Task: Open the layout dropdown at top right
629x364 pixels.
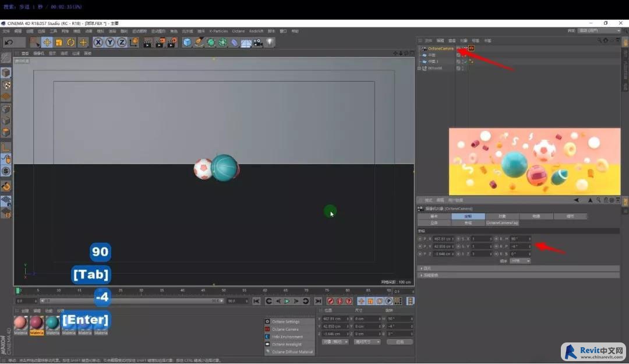Action: [599, 30]
